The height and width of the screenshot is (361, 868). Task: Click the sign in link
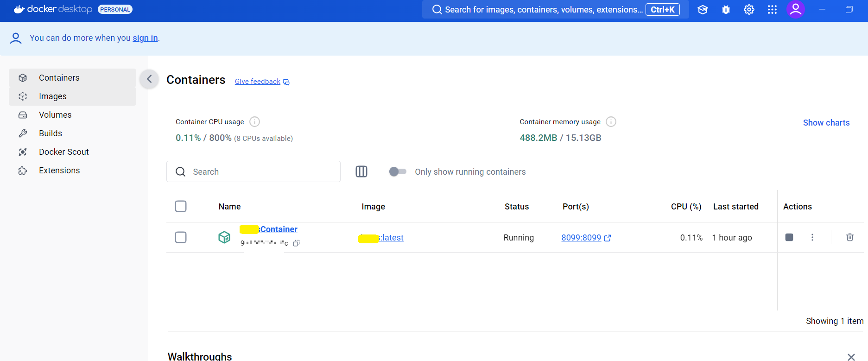pyautogui.click(x=145, y=38)
